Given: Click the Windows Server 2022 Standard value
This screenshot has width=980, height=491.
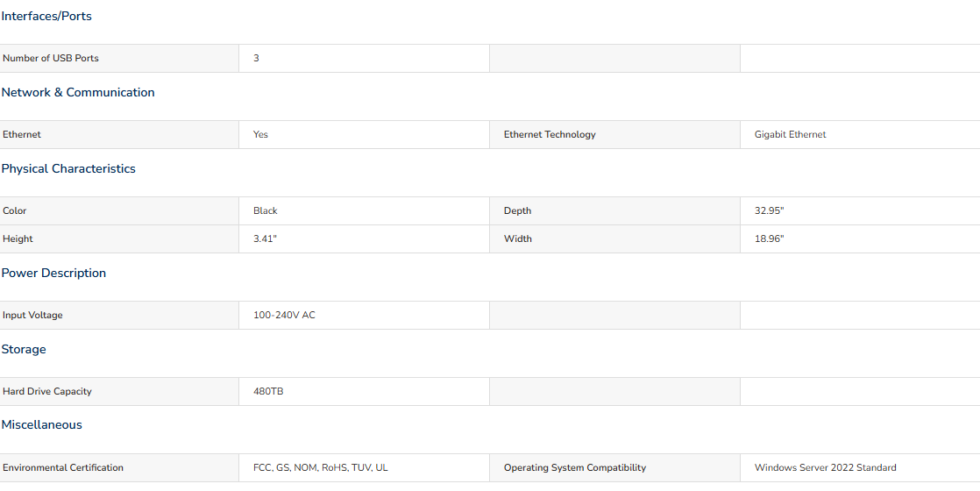Looking at the screenshot, I should [825, 468].
